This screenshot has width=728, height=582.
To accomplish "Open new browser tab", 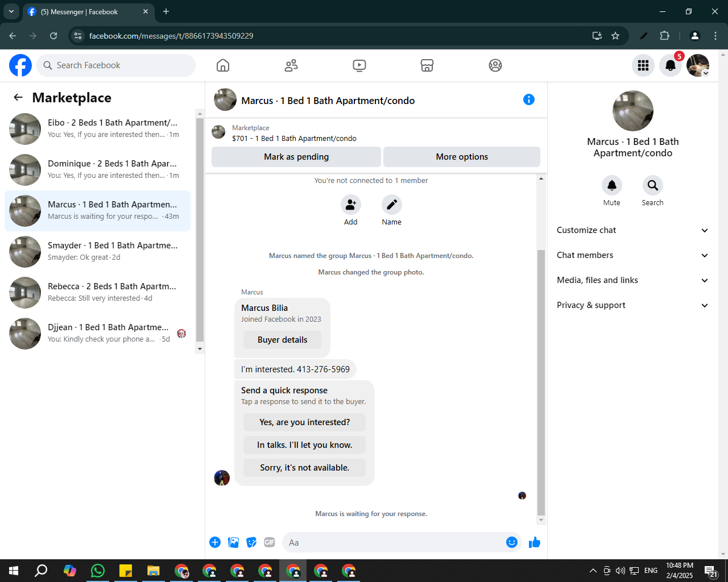I will tap(166, 11).
